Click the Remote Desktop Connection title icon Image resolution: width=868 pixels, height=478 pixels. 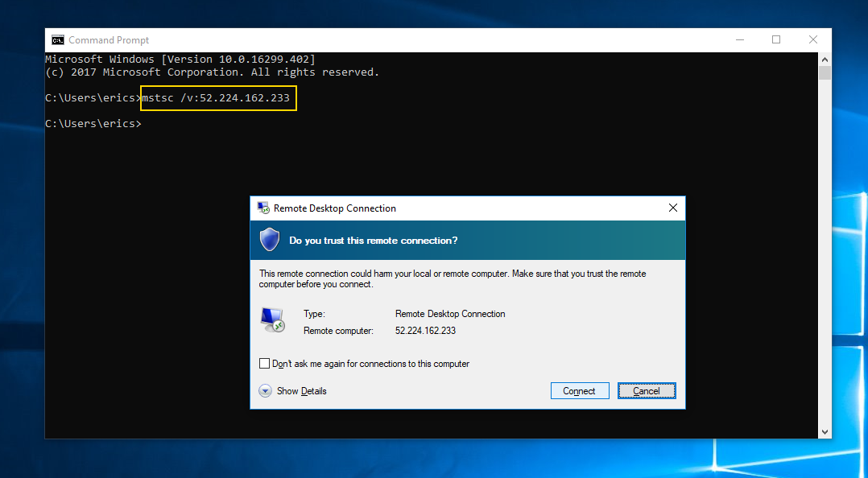[x=263, y=208]
